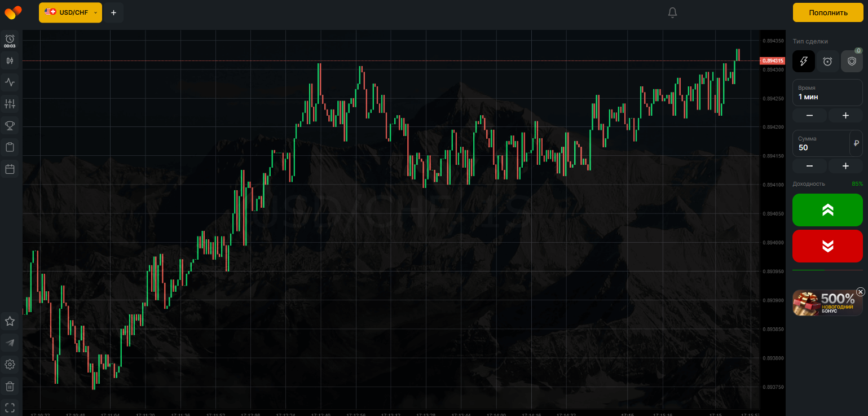868x416 pixels.
Task: Open the settings gear icon
Action: (10, 364)
